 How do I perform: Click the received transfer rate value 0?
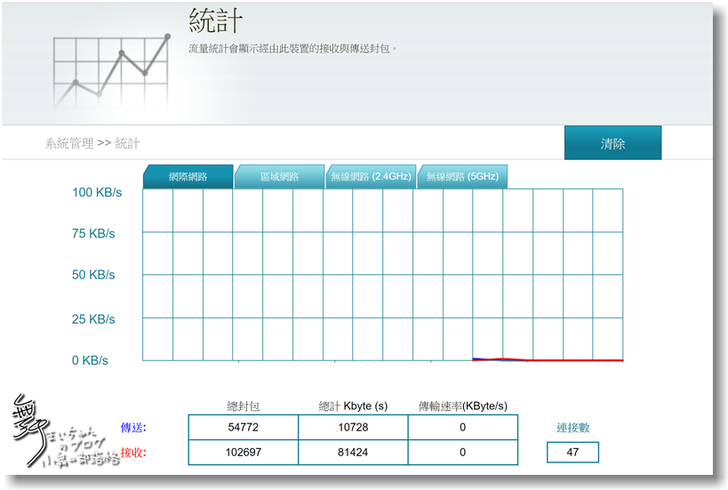462,452
